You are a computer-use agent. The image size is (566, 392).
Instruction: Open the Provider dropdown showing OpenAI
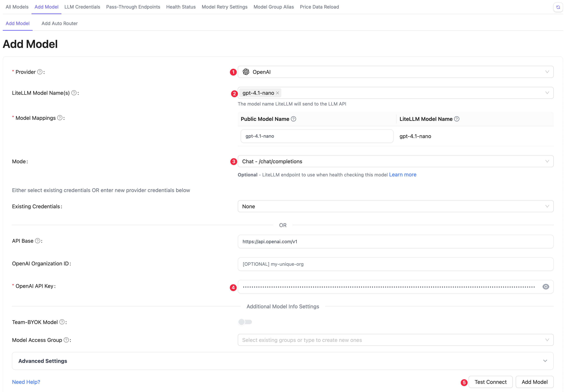point(395,72)
